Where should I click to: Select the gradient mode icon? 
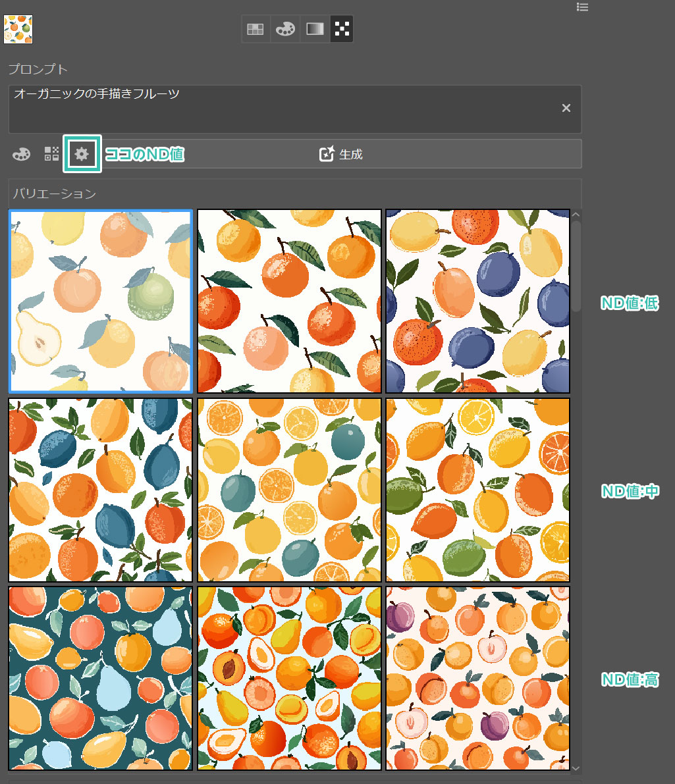[315, 29]
